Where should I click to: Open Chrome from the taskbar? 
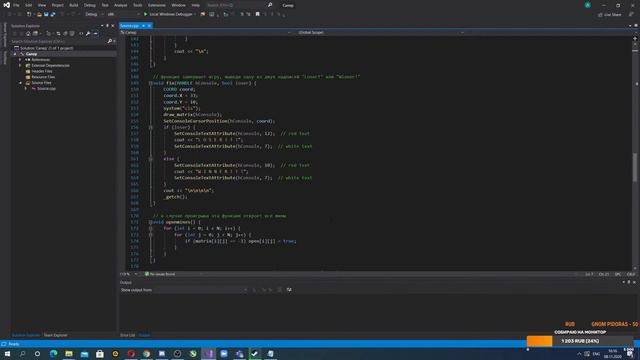(x=147, y=354)
